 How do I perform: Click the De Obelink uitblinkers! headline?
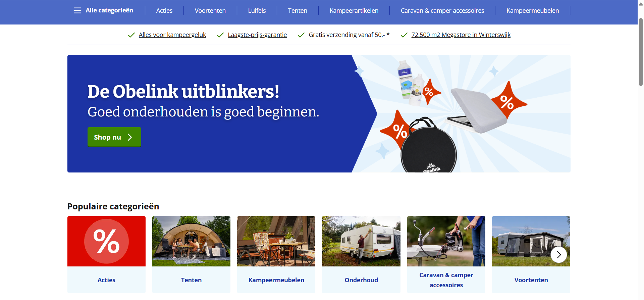[x=183, y=91]
